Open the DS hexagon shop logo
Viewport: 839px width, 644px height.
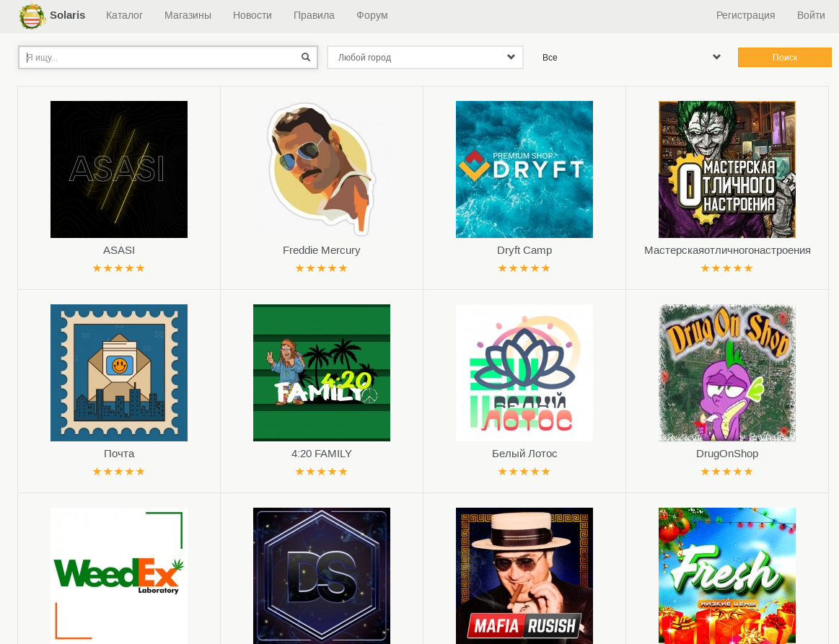(x=322, y=575)
